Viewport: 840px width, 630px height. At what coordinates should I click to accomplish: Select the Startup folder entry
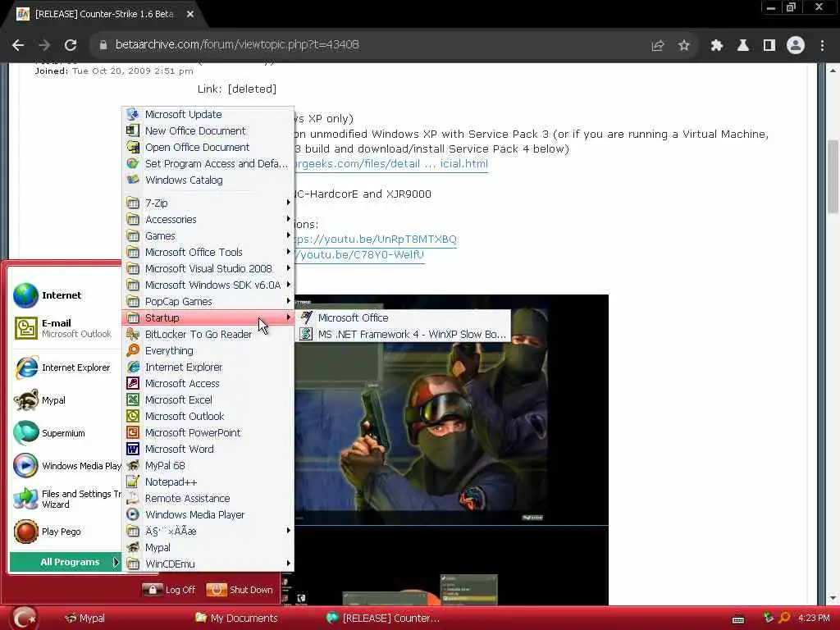pyautogui.click(x=208, y=317)
